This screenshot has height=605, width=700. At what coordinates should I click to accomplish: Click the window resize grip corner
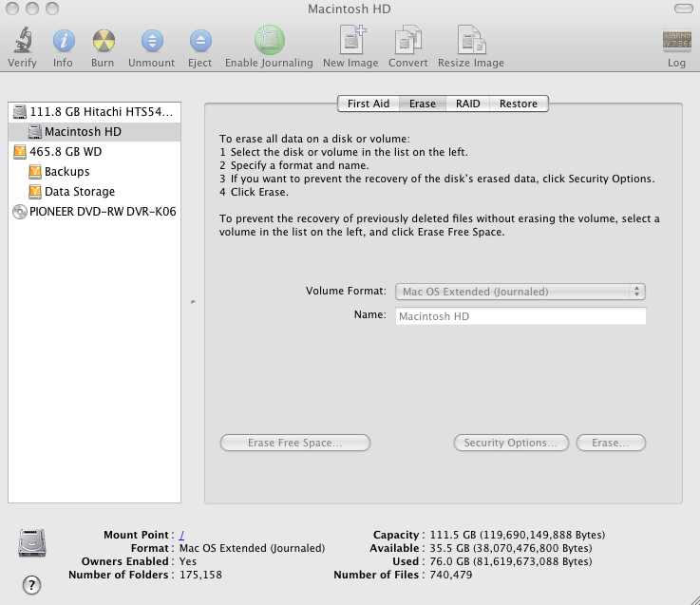coord(693,599)
